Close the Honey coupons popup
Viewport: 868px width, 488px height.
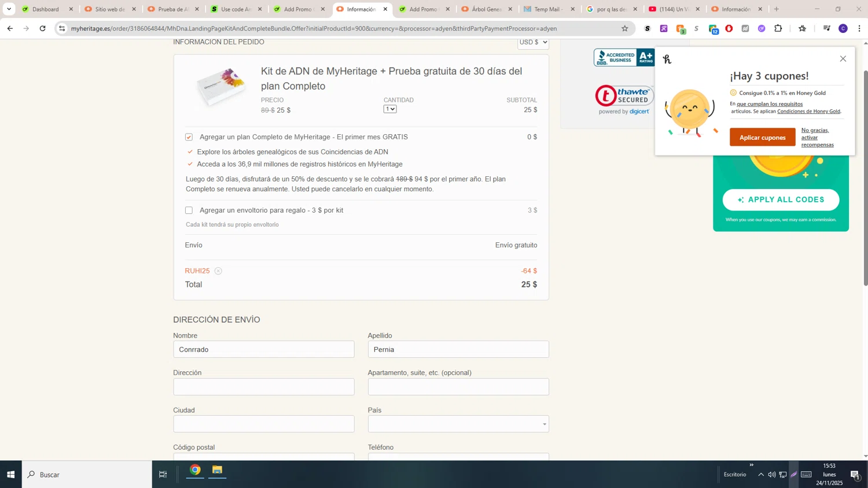[x=843, y=58]
